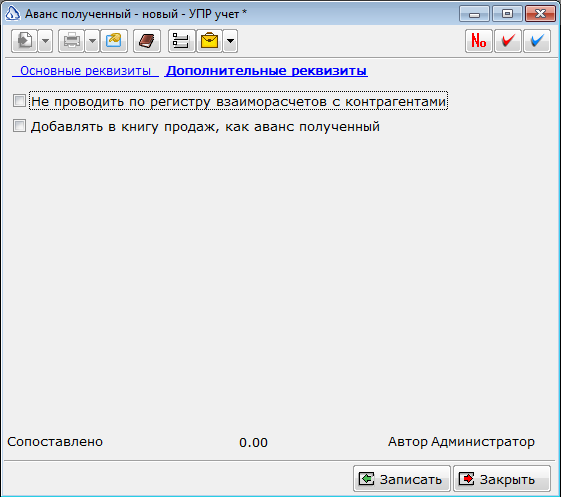
Task: Click the Записать button
Action: click(x=401, y=478)
